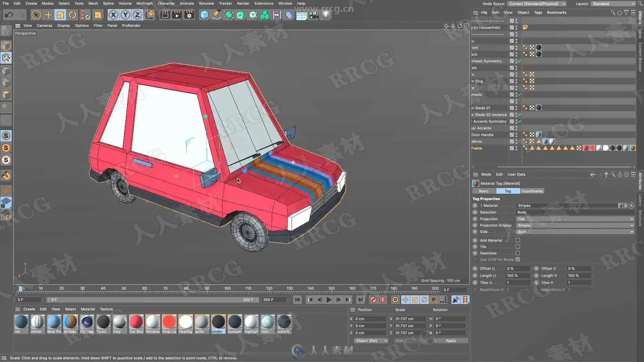Click the Render Settings clapperboard icon

click(x=189, y=15)
